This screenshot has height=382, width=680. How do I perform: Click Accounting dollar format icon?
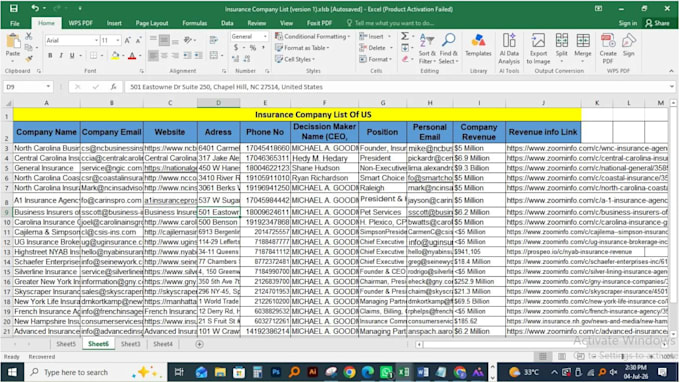236,48
